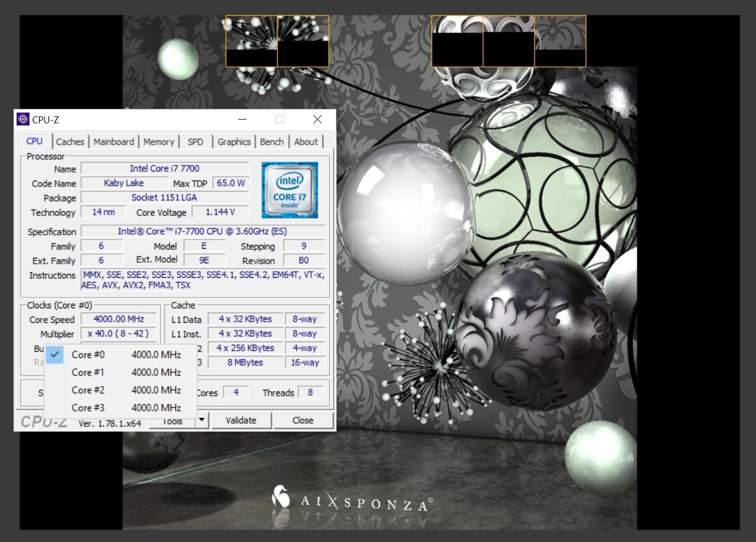Click the Cores value 4
The width and height of the screenshot is (756, 542).
(236, 392)
